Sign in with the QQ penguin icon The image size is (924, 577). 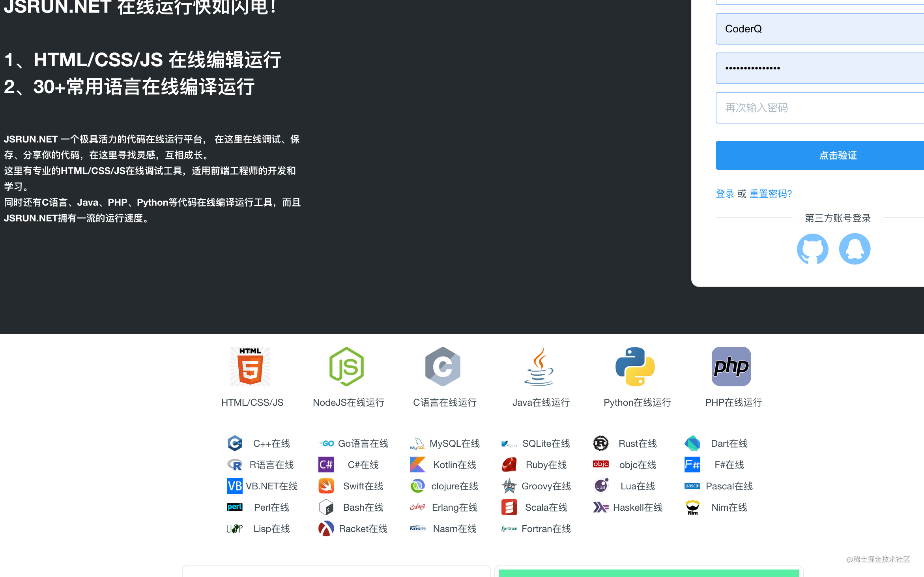[855, 249]
